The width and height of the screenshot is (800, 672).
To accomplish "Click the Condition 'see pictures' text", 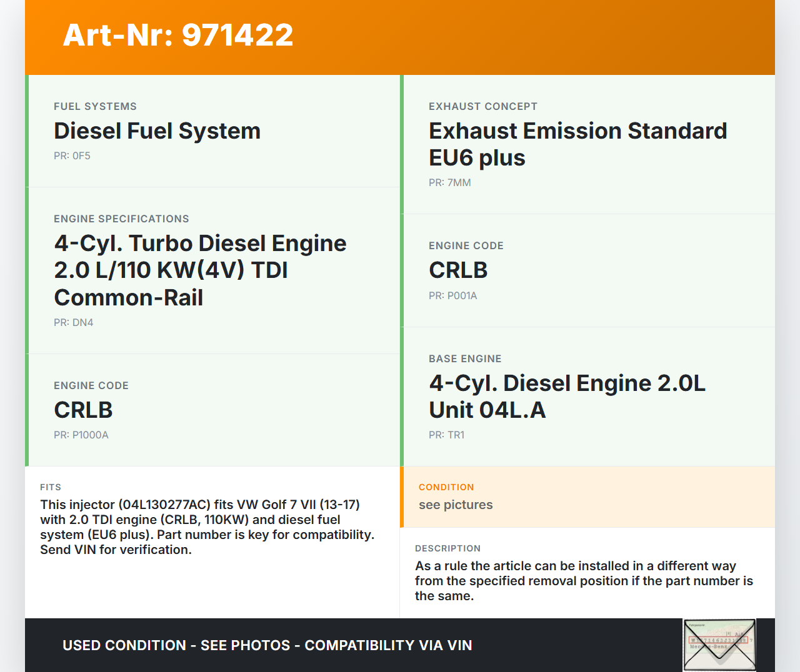I will 456,505.
